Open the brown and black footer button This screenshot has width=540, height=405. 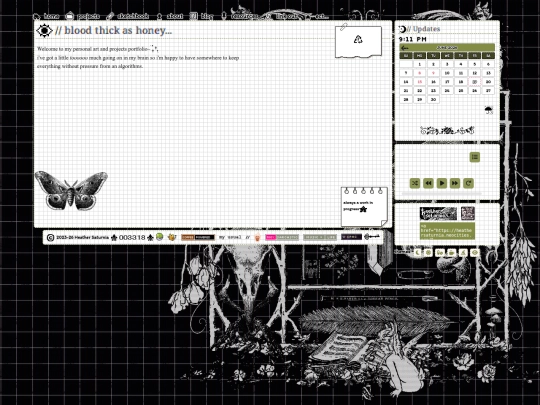click(x=198, y=237)
